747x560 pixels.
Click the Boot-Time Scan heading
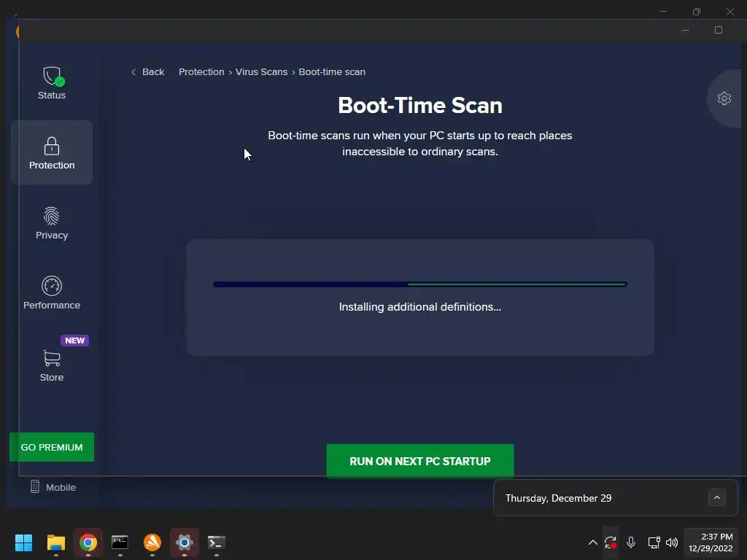coord(419,105)
